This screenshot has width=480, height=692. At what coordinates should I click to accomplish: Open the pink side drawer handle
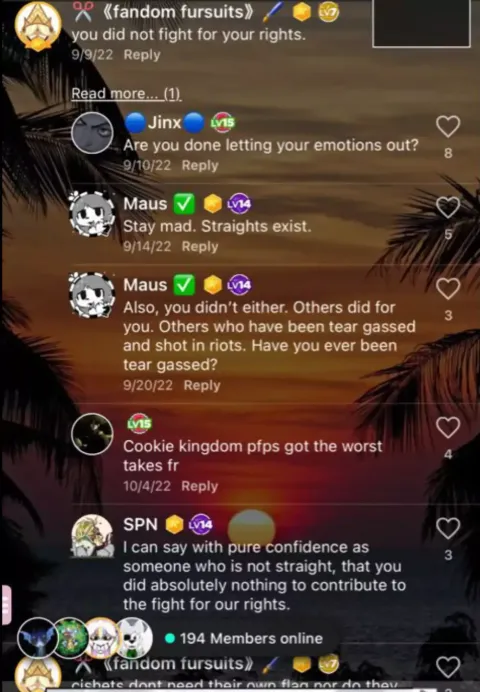(x=6, y=605)
